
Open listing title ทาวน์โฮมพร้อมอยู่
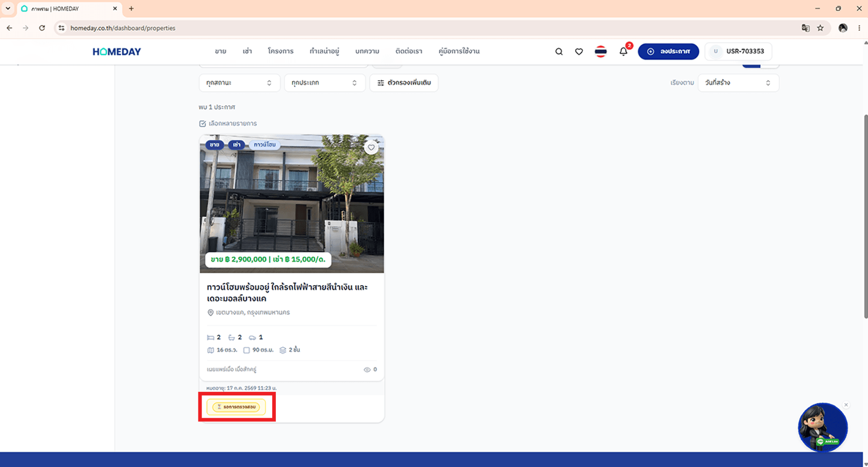pos(287,293)
